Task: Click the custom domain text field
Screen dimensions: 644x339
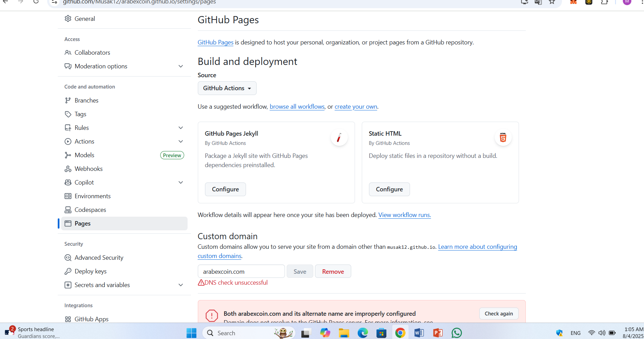Action: [x=241, y=271]
